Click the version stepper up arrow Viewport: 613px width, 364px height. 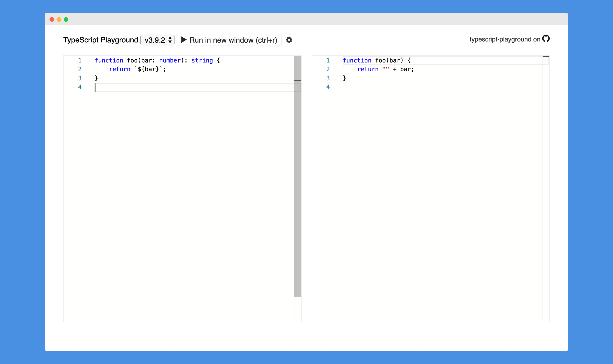171,38
